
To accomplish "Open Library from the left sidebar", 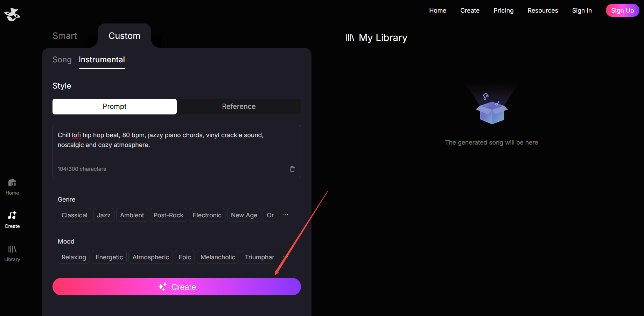I will coord(12,253).
